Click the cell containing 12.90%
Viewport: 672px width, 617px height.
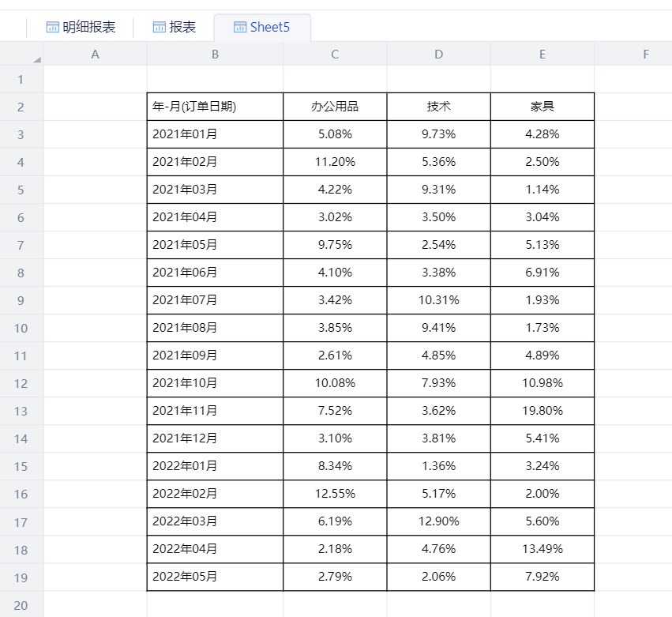(x=438, y=521)
